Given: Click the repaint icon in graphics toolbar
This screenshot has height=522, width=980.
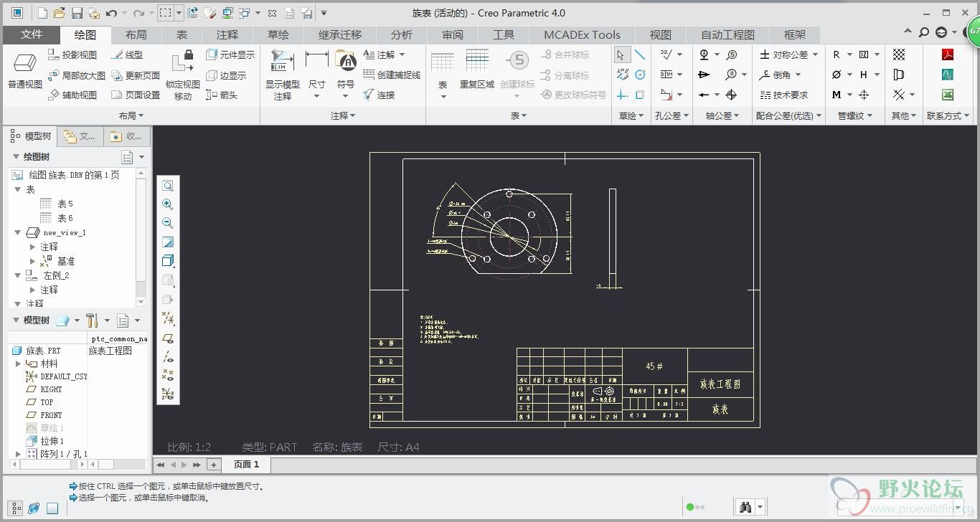Looking at the screenshot, I should 168,242.
